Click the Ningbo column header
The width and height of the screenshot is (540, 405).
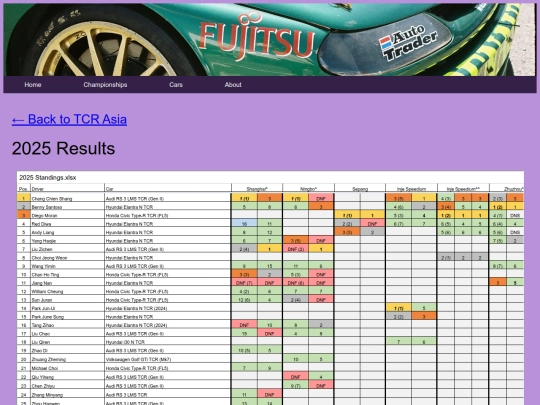tap(308, 189)
